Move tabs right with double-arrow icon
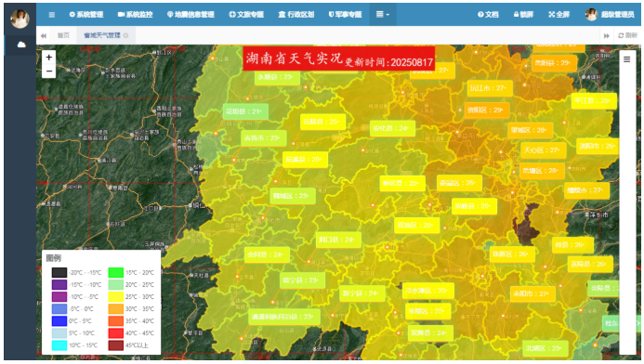 click(607, 35)
